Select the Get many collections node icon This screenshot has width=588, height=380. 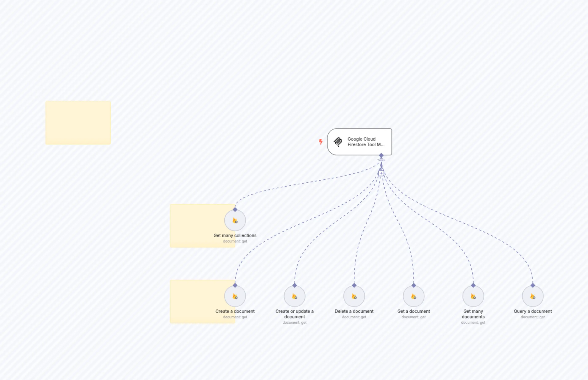[x=235, y=221]
